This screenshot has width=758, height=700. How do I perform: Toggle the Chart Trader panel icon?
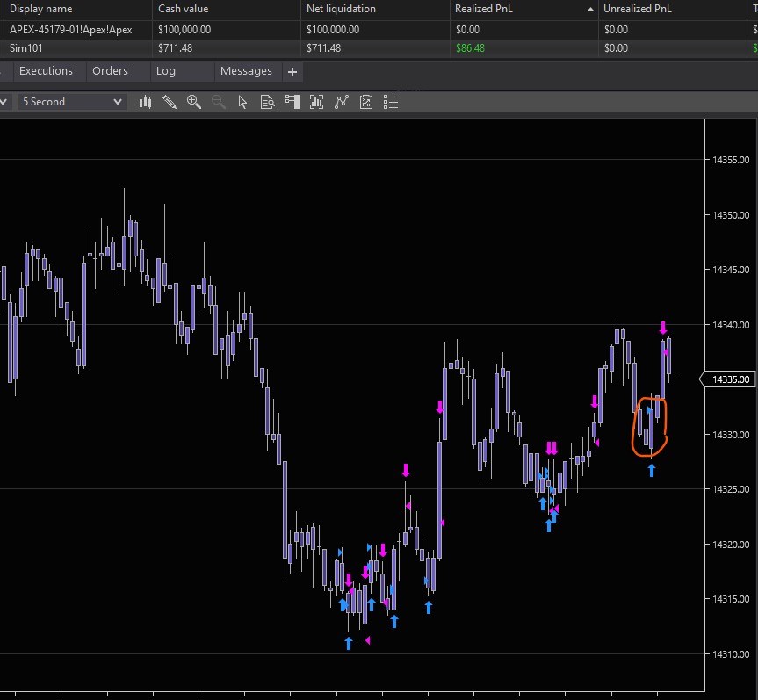[x=292, y=102]
